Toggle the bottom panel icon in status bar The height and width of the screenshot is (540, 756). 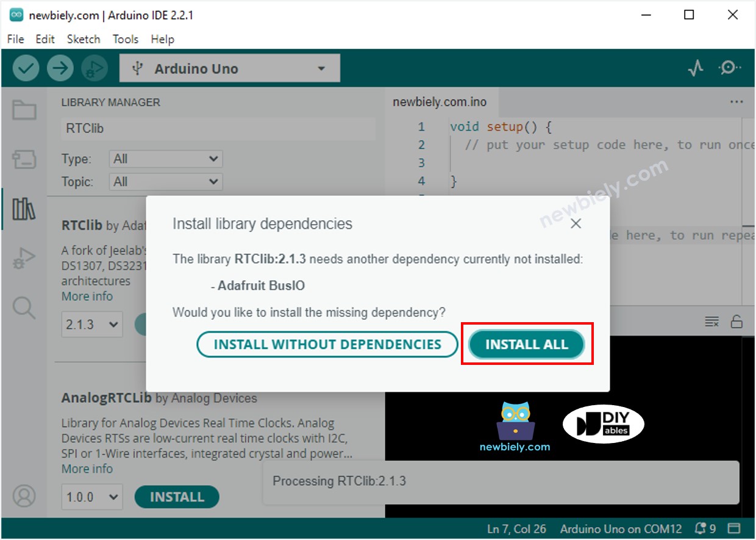pos(734,528)
